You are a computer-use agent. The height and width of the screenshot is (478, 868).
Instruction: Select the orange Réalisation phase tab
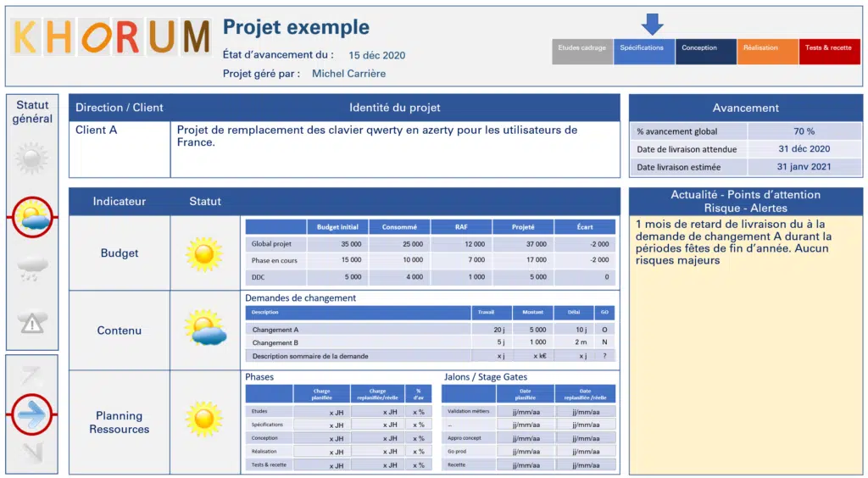pyautogui.click(x=767, y=52)
